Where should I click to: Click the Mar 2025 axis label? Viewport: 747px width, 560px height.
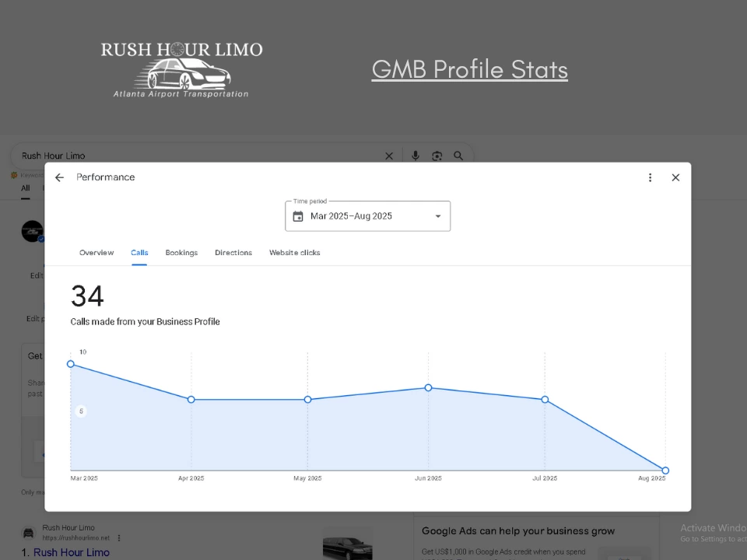click(84, 478)
